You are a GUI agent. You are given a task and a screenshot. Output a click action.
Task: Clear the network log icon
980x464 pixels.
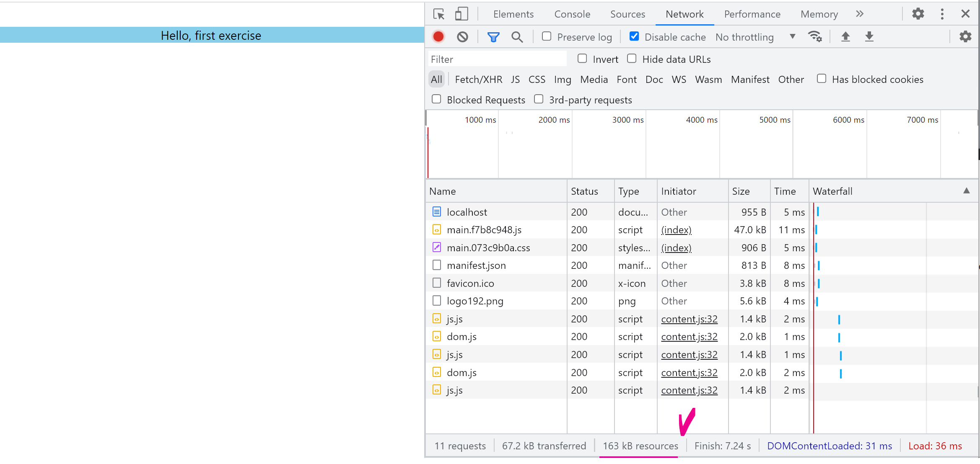[x=462, y=37]
